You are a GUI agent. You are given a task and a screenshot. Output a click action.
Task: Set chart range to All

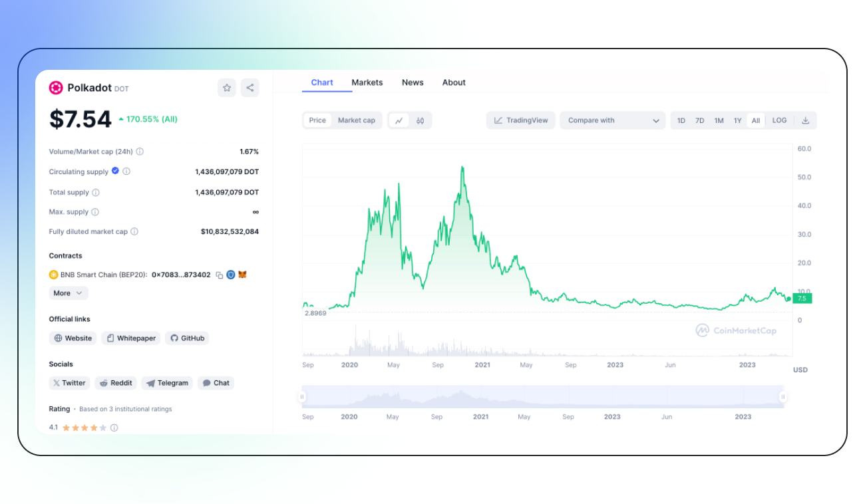click(756, 120)
